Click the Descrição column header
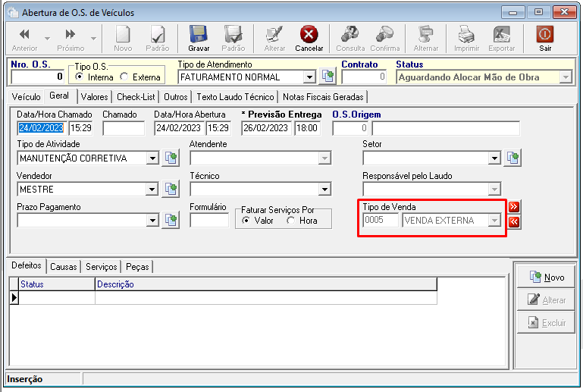583x392 pixels. tap(266, 284)
